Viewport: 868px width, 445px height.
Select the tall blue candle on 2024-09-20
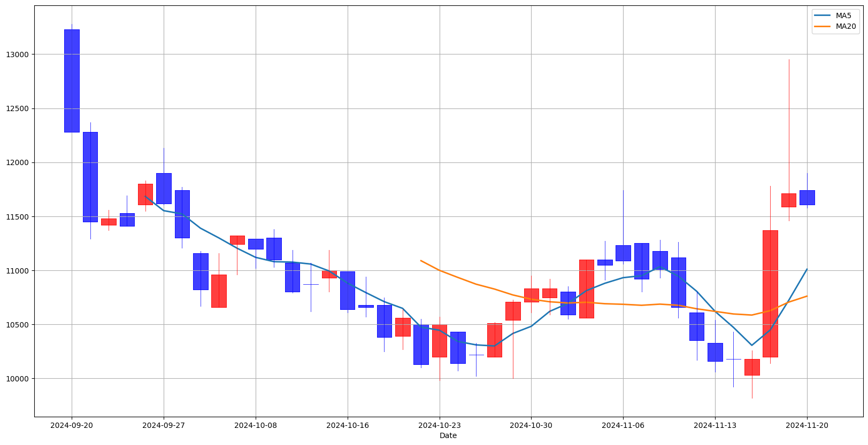72,81
